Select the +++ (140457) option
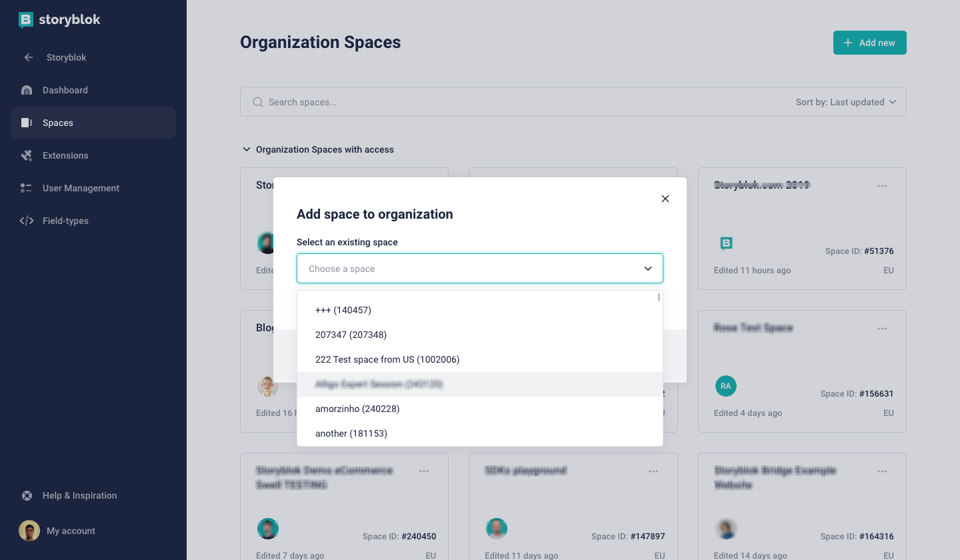This screenshot has height=560, width=960. [480, 310]
